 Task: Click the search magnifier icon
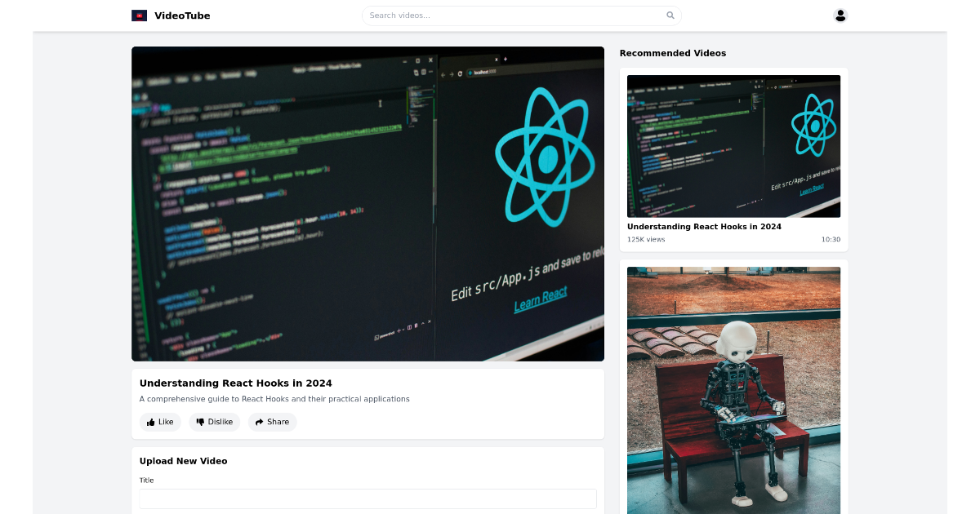pyautogui.click(x=670, y=15)
